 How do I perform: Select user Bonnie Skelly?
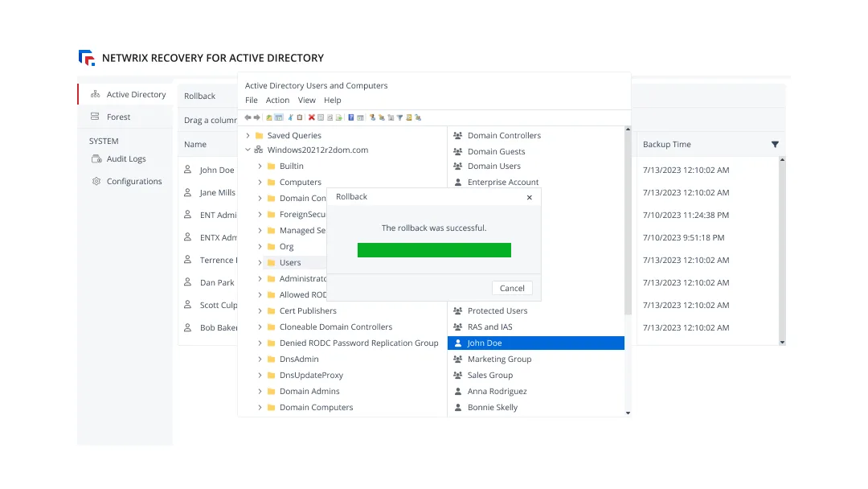(493, 407)
